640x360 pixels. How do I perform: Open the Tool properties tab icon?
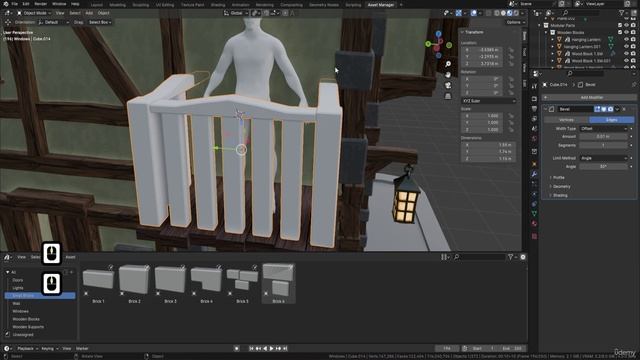click(534, 86)
